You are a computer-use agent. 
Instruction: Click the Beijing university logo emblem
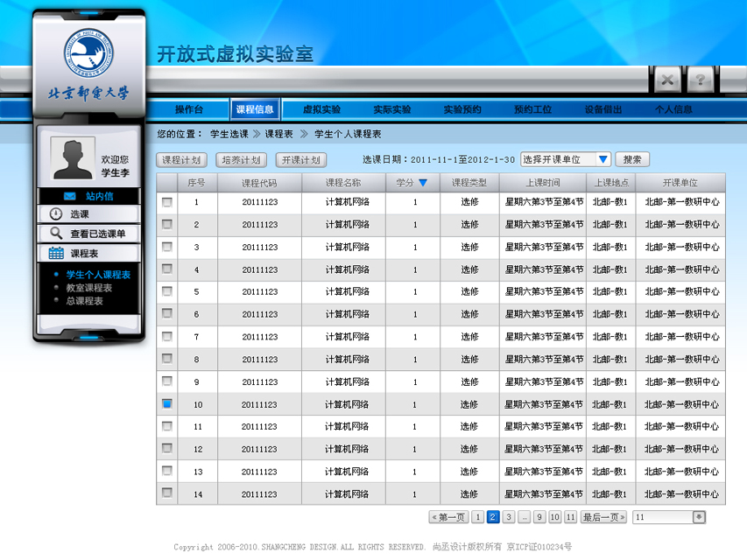(x=88, y=52)
